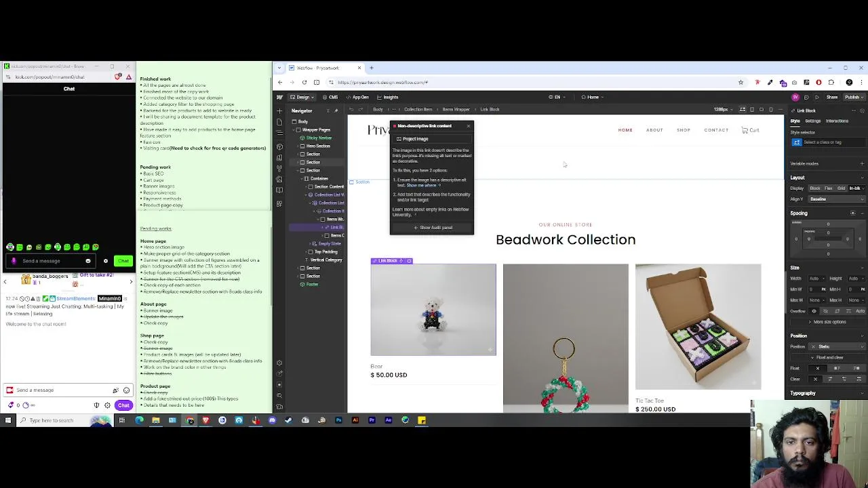Open the Apps panel icon in sidebar
This screenshot has width=868, height=488.
point(279,203)
